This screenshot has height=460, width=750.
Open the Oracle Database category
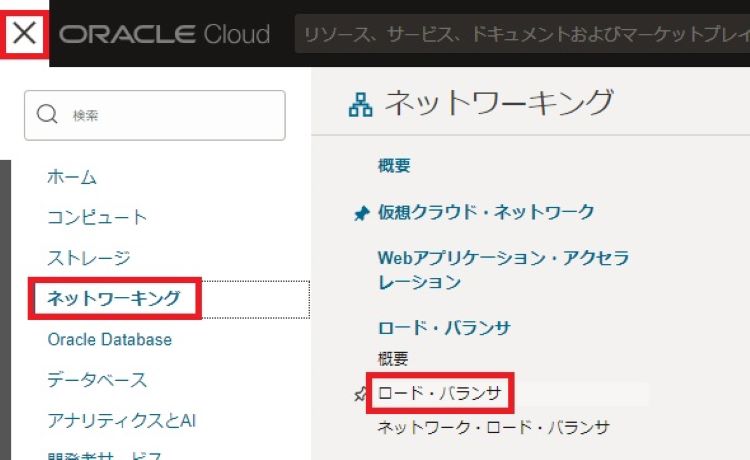(x=109, y=339)
